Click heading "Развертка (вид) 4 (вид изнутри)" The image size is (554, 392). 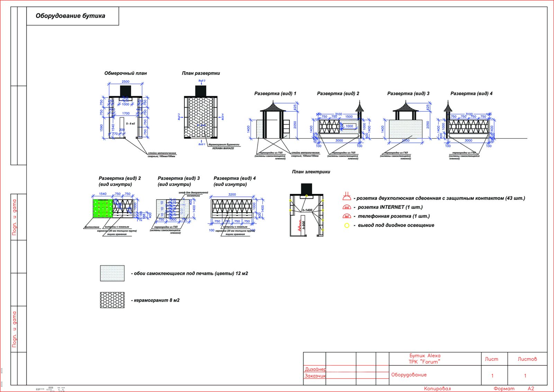[x=235, y=181]
